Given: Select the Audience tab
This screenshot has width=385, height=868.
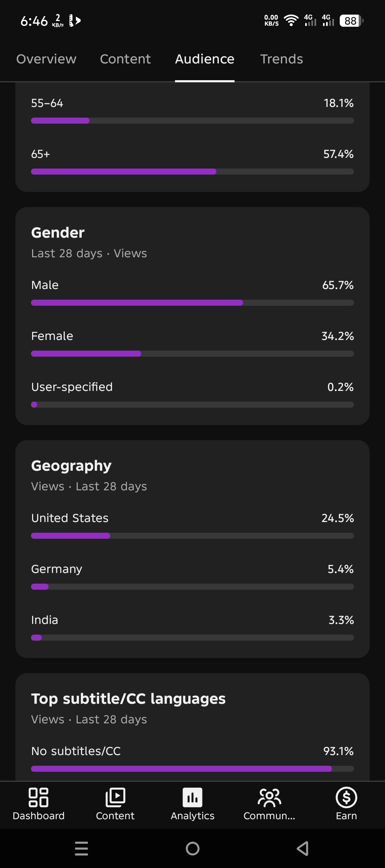Looking at the screenshot, I should point(205,59).
